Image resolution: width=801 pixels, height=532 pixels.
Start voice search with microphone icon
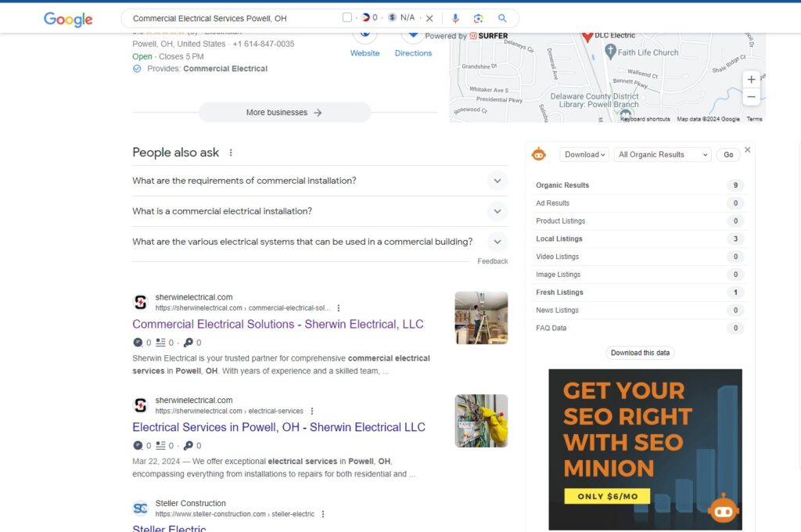click(455, 19)
